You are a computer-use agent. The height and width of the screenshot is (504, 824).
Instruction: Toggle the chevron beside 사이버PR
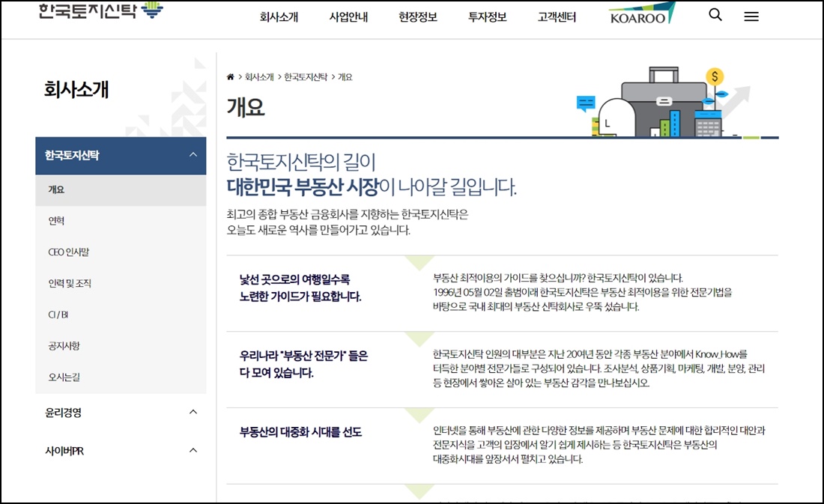coord(193,450)
